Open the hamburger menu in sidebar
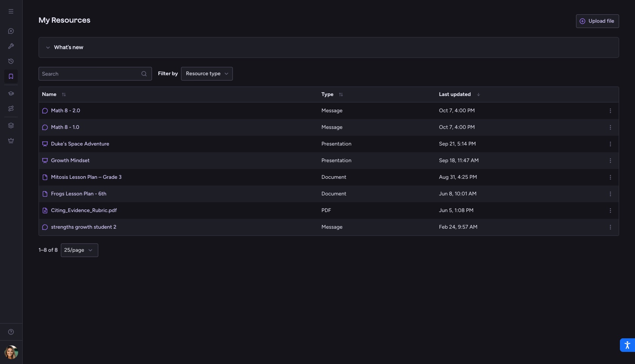The image size is (635, 364). (x=11, y=11)
